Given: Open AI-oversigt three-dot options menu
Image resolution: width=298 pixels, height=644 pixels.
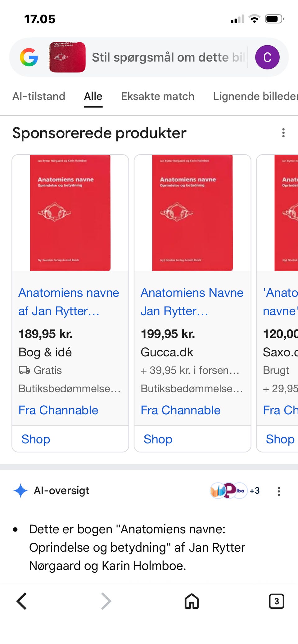Looking at the screenshot, I should click(279, 491).
